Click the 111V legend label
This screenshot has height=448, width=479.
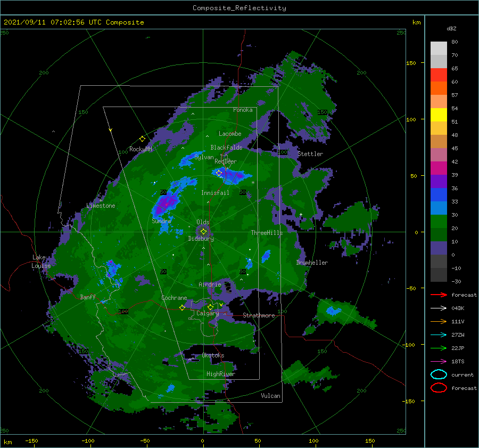tap(458, 321)
